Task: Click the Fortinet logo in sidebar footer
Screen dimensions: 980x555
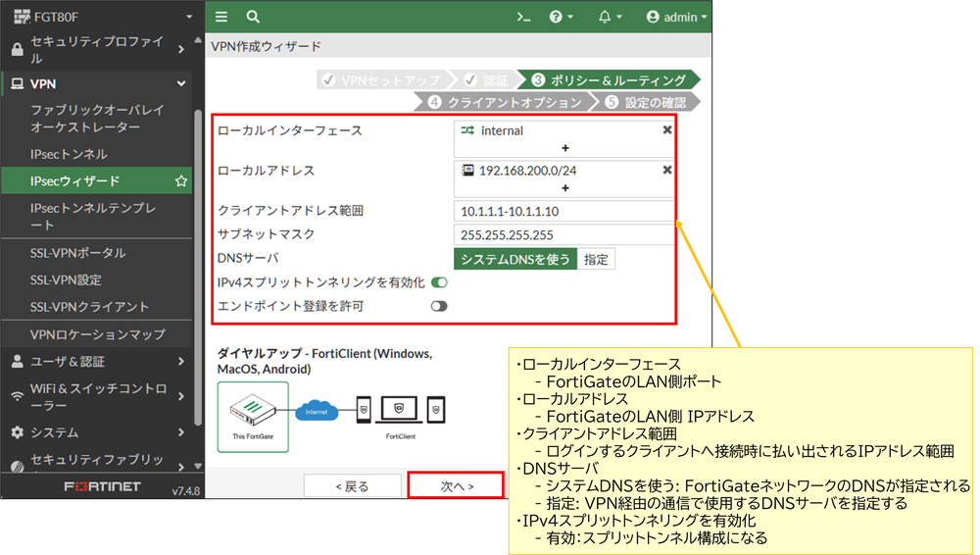Action: click(103, 486)
